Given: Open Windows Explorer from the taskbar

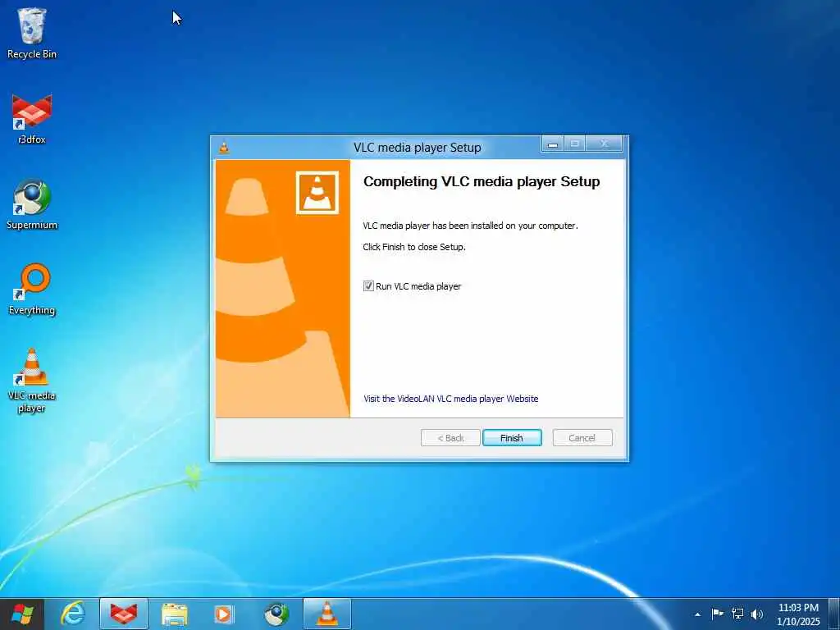Looking at the screenshot, I should 175,614.
